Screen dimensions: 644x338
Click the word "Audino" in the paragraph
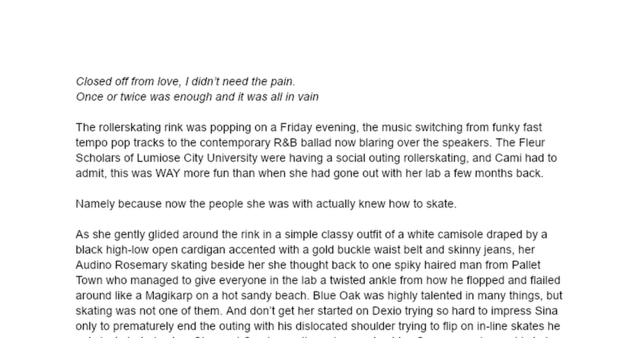click(x=93, y=265)
